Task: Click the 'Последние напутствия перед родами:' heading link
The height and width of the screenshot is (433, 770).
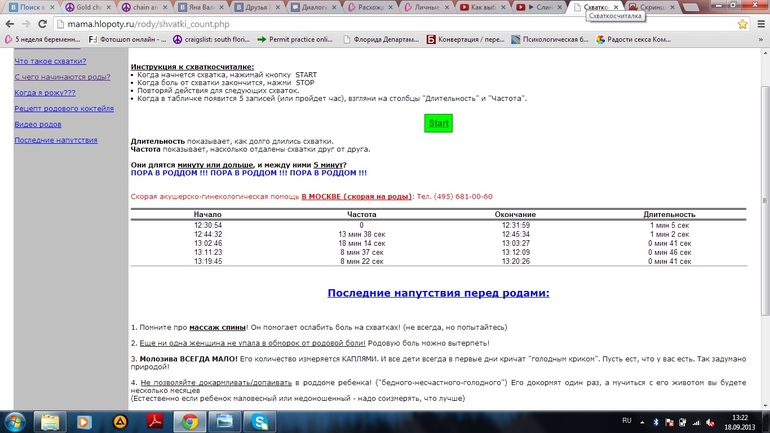Action: pyautogui.click(x=438, y=293)
